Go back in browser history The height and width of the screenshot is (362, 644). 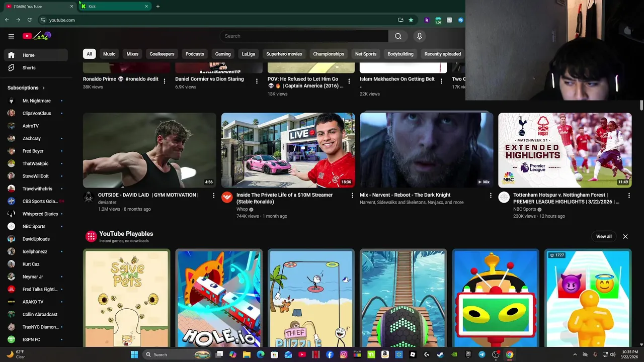7,20
